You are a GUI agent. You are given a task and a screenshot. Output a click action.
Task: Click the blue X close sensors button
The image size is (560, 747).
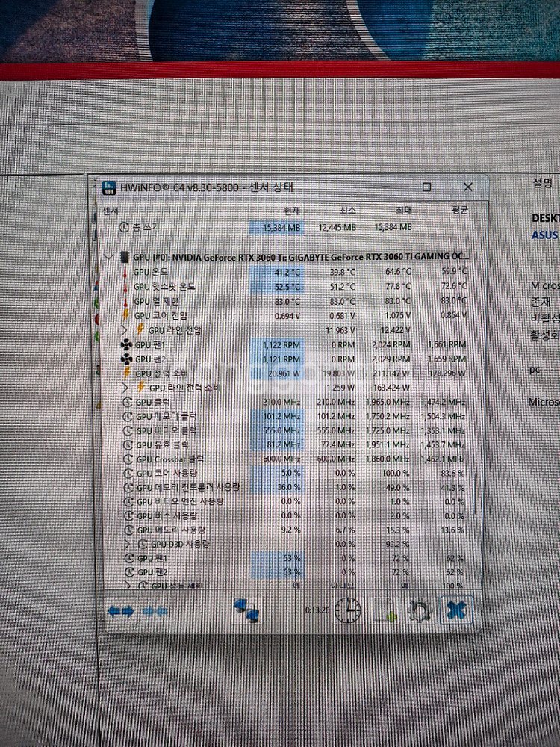[x=456, y=610]
